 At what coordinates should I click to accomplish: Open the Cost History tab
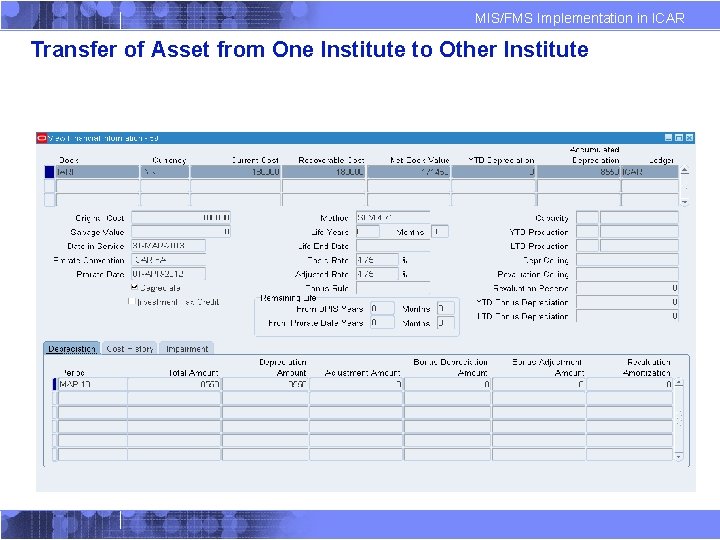coord(129,349)
